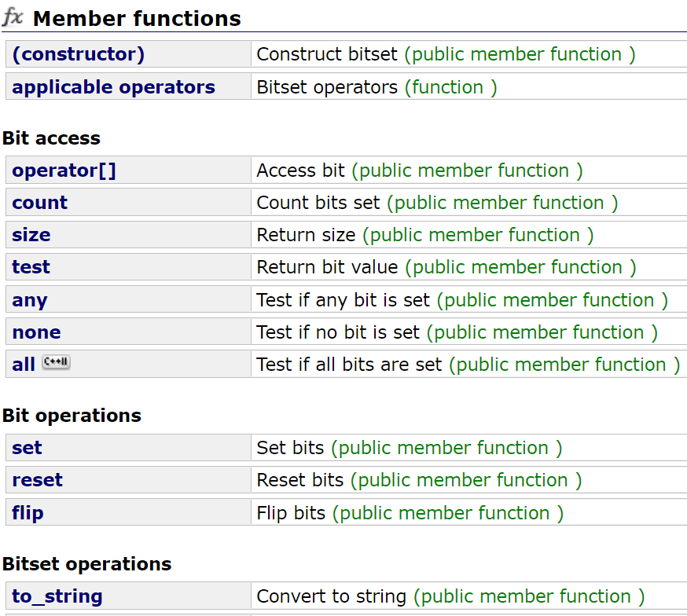Go to the count function page

(40, 203)
